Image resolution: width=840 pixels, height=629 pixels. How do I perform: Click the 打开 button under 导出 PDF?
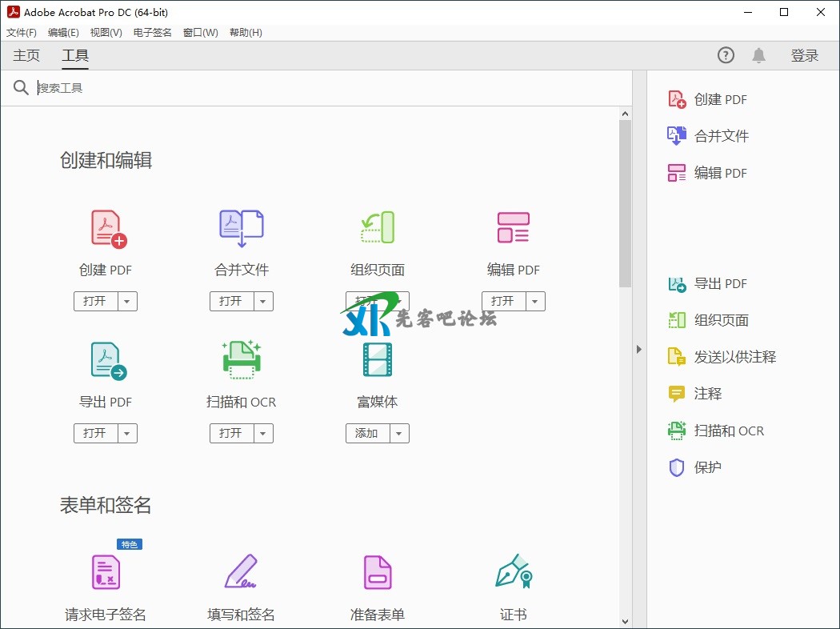point(95,434)
